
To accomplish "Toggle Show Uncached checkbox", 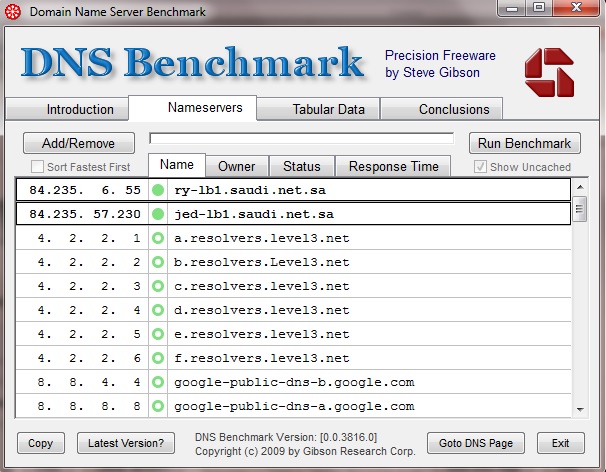I will 480,167.
